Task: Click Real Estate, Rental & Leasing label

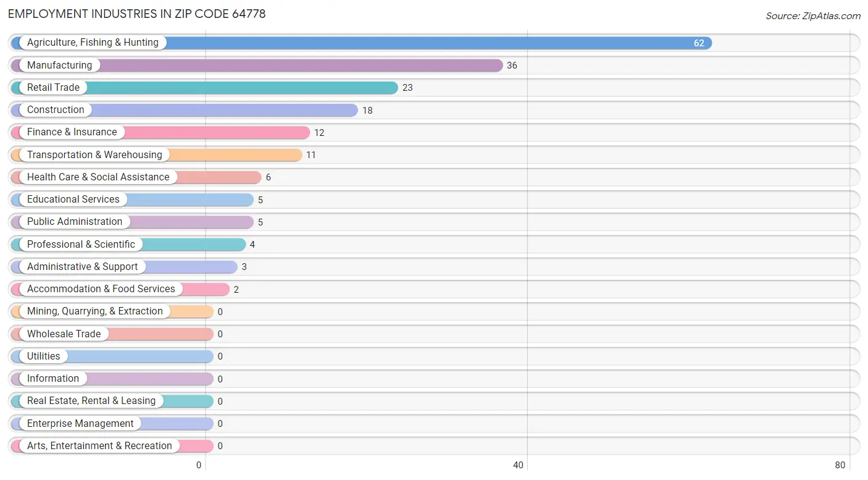Action: coord(91,400)
